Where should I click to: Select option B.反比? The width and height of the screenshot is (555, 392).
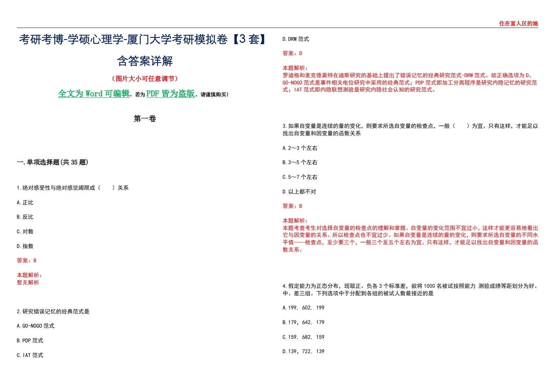pyautogui.click(x=25, y=217)
